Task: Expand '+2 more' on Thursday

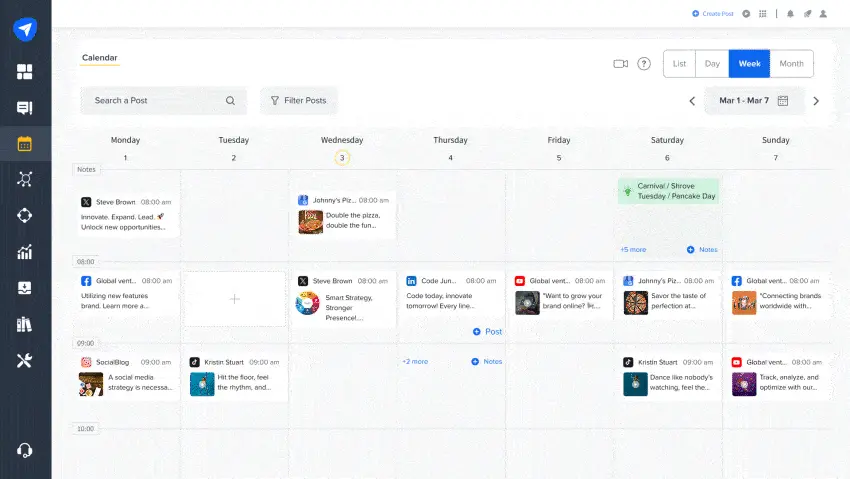Action: 415,361
